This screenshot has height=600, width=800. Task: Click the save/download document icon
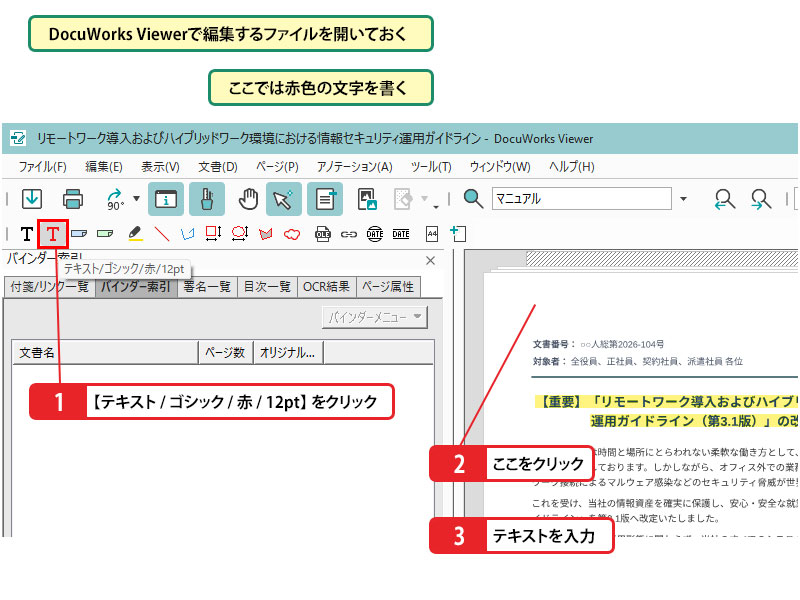pos(32,198)
